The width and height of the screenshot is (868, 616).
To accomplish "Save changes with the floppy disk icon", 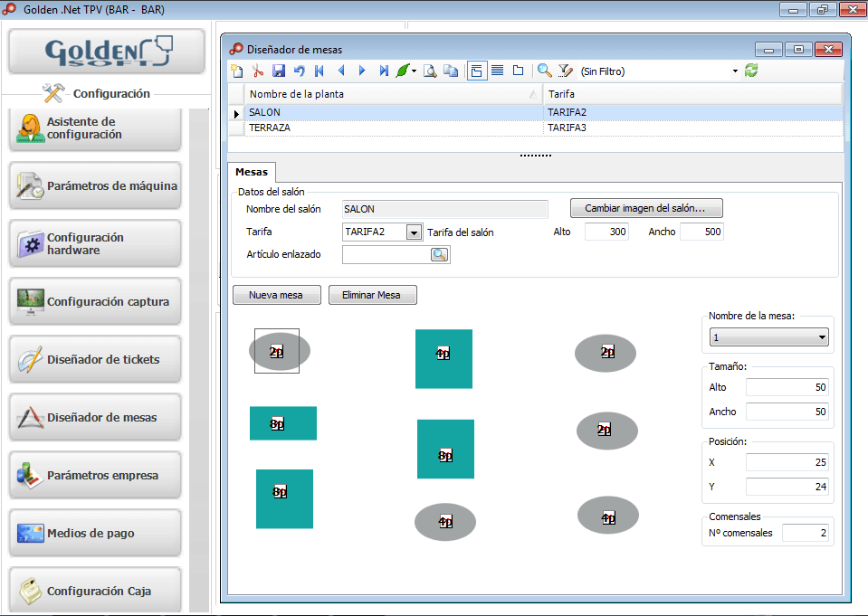I will coord(279,71).
